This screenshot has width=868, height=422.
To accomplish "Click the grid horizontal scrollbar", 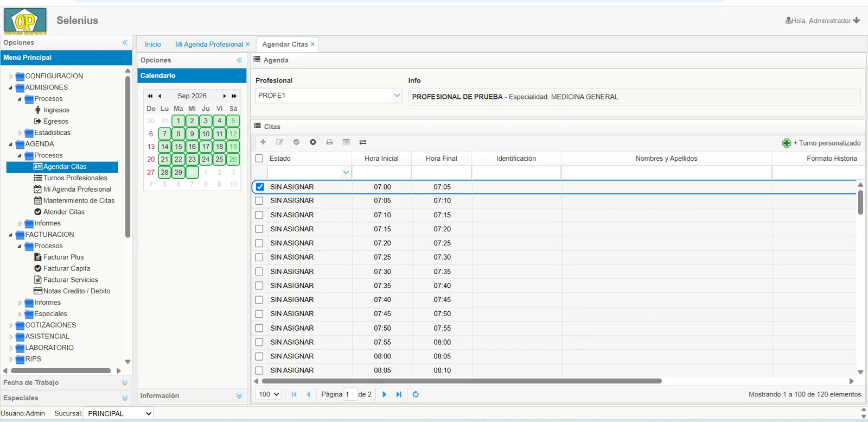I will pyautogui.click(x=461, y=381).
